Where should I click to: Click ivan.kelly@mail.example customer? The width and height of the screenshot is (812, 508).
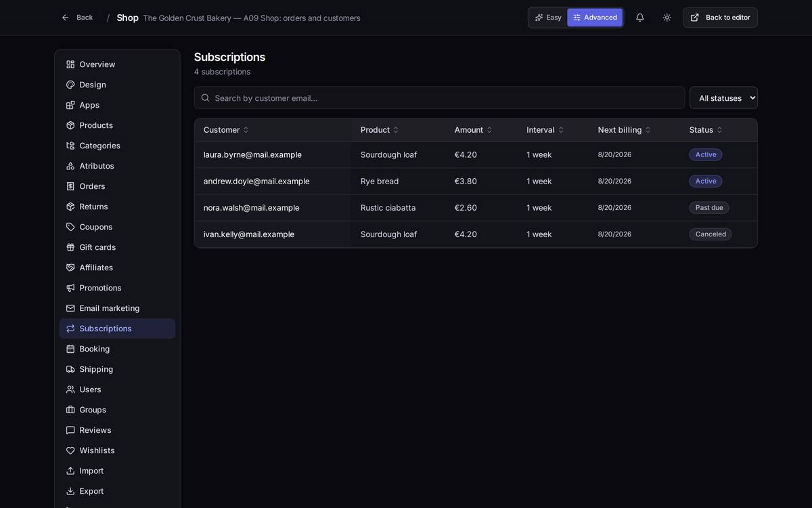tap(249, 234)
